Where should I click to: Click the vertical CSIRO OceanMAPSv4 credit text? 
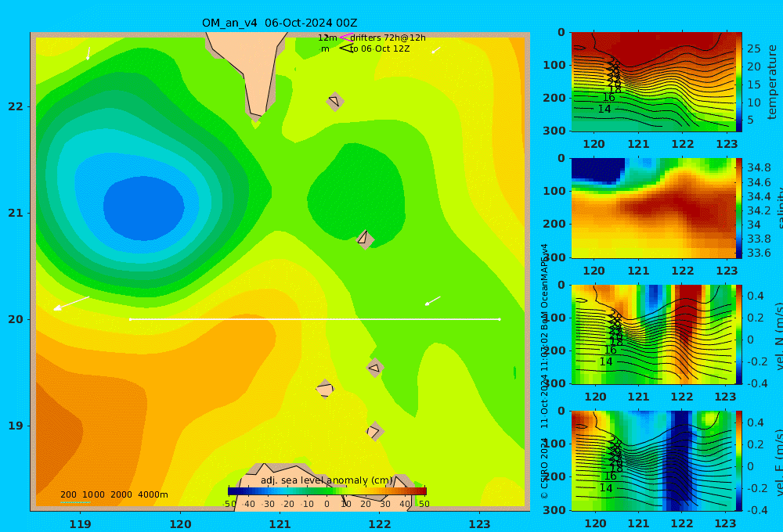pyautogui.click(x=544, y=372)
